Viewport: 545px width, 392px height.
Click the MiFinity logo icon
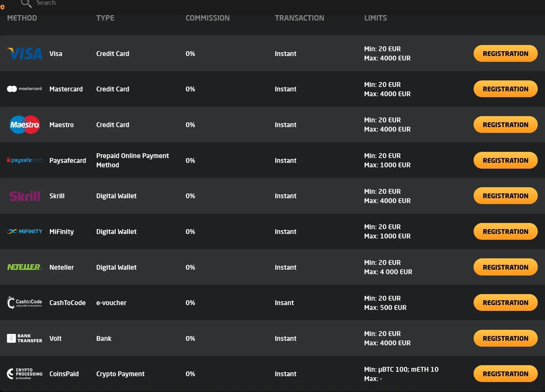pos(24,232)
